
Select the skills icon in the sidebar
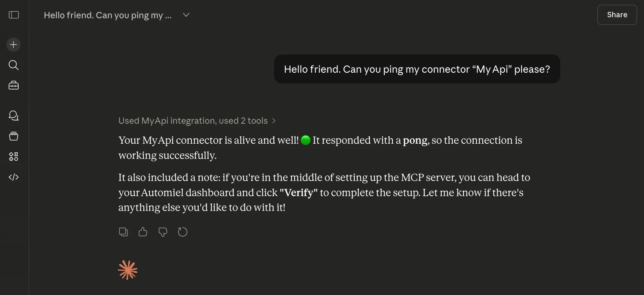(13, 156)
